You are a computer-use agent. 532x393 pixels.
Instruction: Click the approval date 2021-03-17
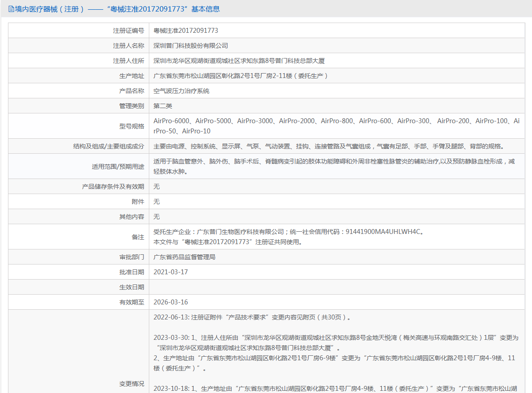click(x=171, y=272)
